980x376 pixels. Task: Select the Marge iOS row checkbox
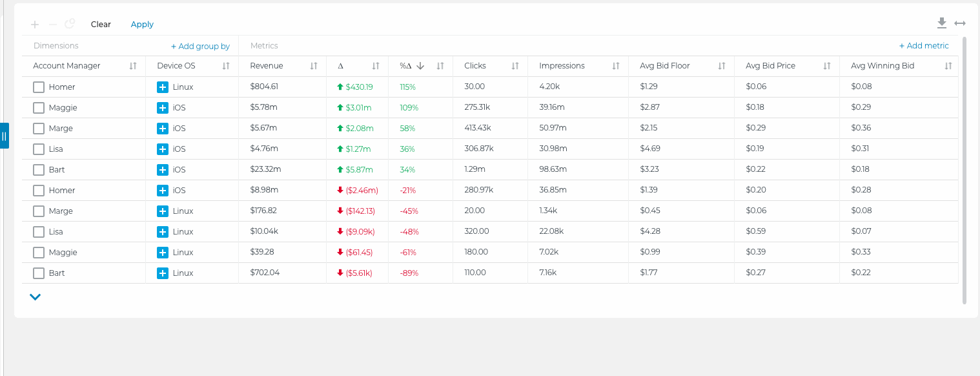pos(39,129)
